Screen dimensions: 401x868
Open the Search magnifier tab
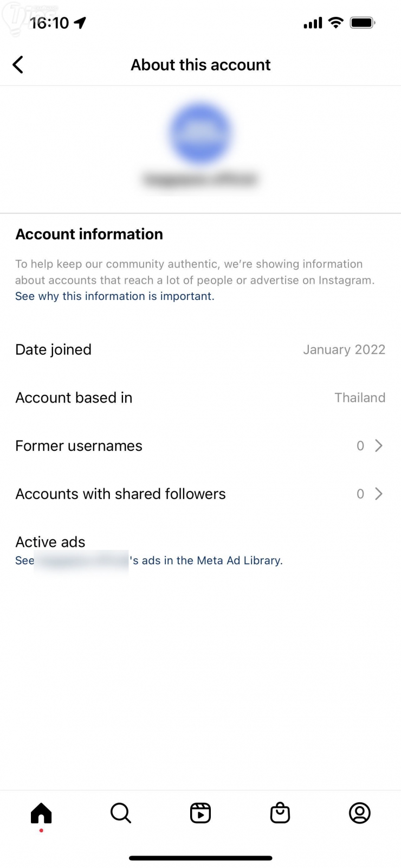120,813
